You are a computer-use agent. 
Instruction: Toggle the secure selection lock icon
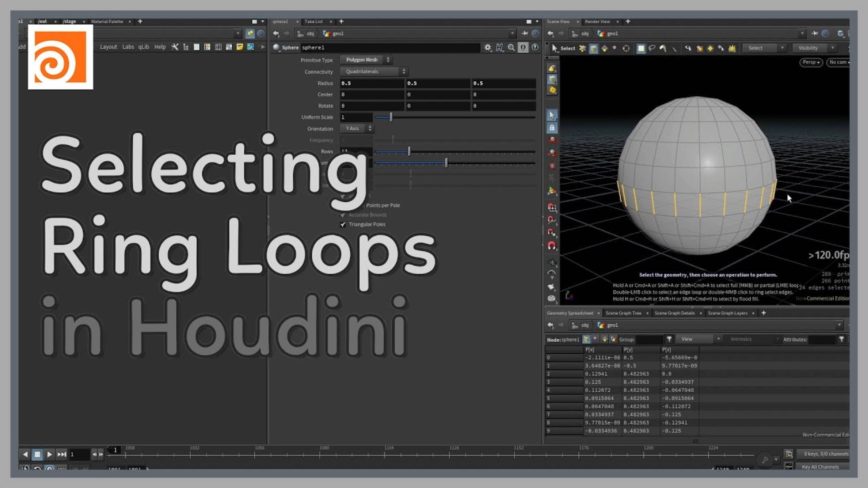pos(552,128)
